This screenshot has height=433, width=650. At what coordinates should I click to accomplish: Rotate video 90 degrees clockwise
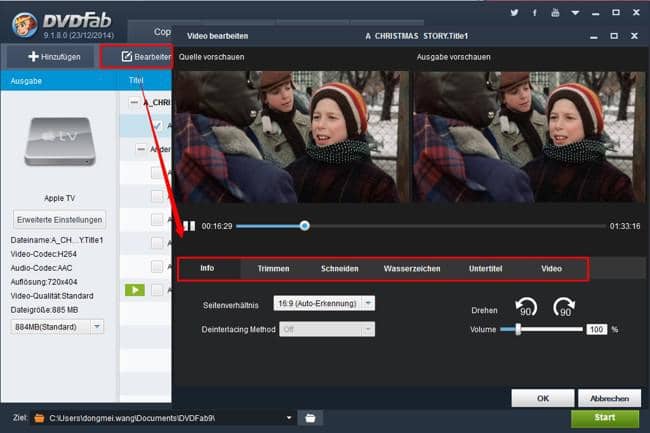pyautogui.click(x=564, y=307)
